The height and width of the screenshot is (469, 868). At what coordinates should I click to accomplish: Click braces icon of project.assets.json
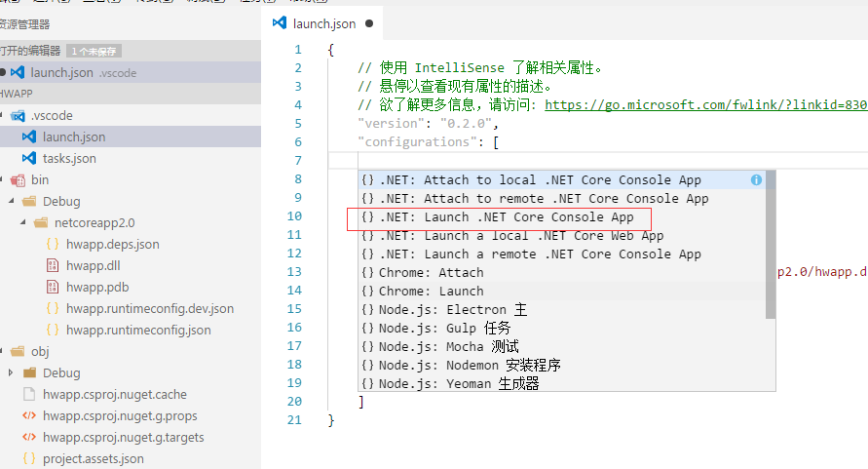(x=29, y=458)
